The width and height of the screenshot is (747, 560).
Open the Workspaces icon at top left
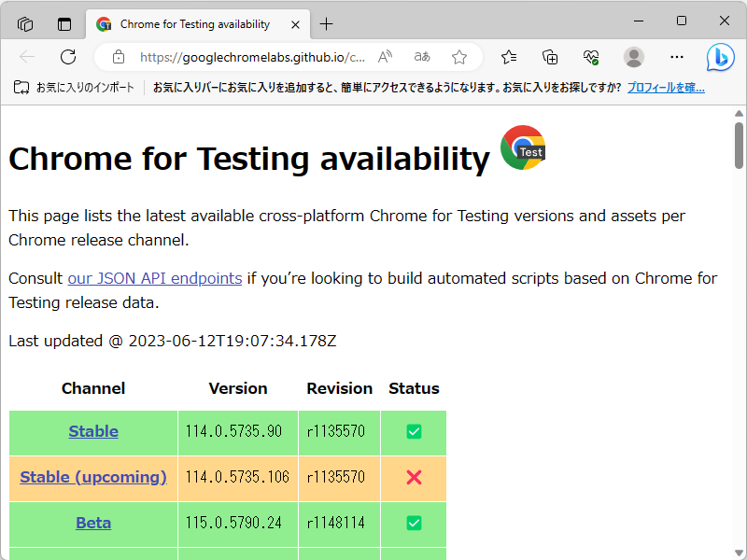coord(24,22)
